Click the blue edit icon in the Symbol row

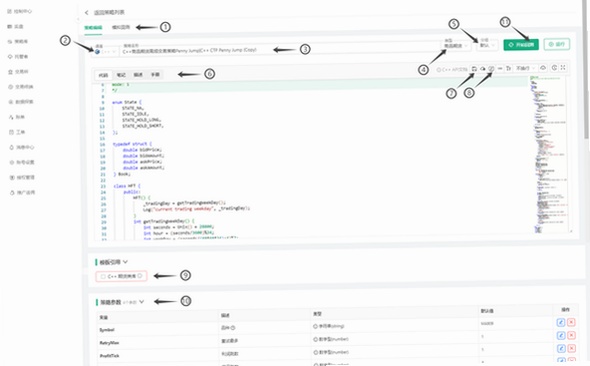click(x=561, y=322)
